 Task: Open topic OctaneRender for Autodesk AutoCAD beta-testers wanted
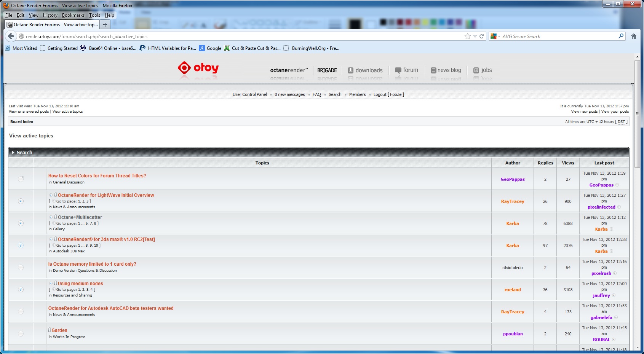[111, 308]
